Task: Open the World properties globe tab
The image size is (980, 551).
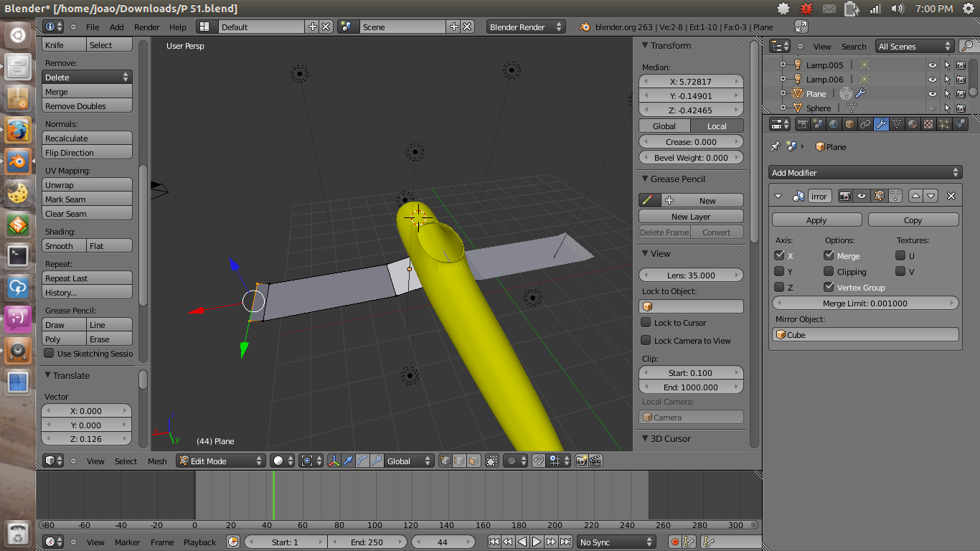Action: [x=834, y=124]
